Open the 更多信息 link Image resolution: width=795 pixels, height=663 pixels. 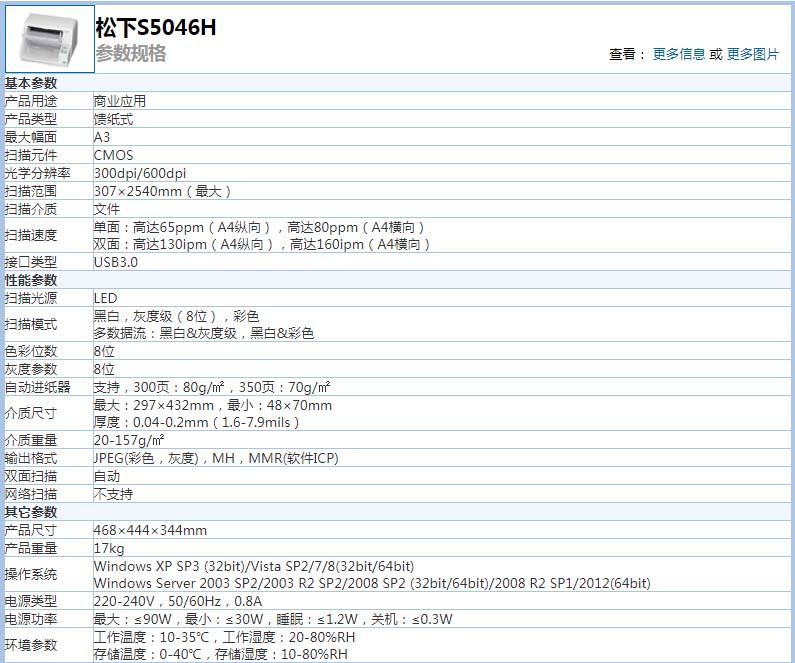pyautogui.click(x=678, y=54)
